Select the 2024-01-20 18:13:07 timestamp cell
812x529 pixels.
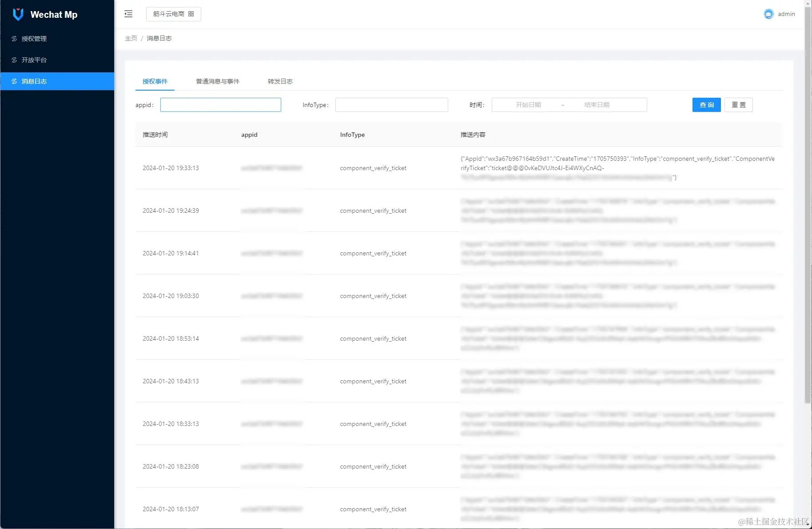(171, 509)
